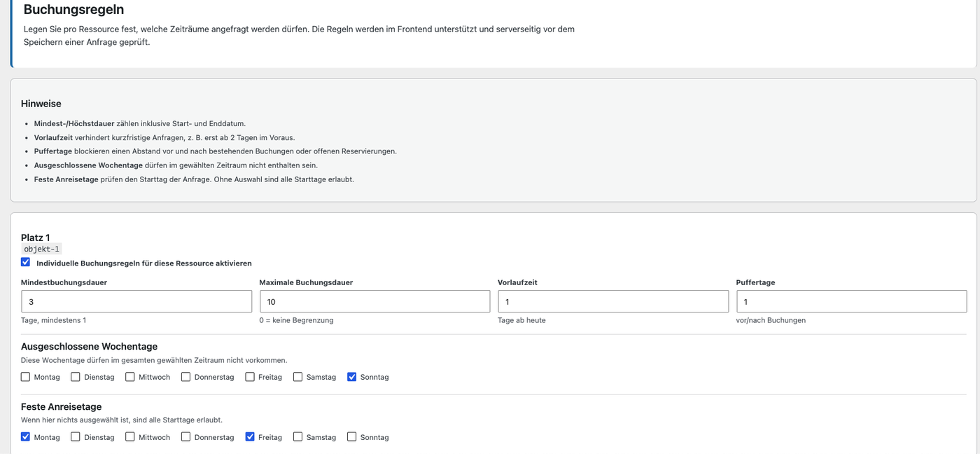Viewport: 980px width, 454px height.
Task: Click the Vorlaufzeit field label
Action: (x=517, y=282)
